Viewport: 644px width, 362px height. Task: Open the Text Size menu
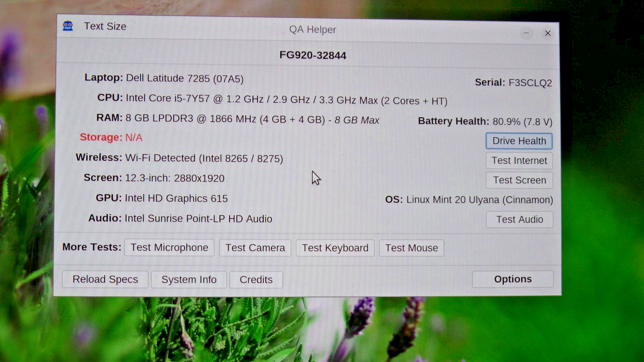[105, 26]
